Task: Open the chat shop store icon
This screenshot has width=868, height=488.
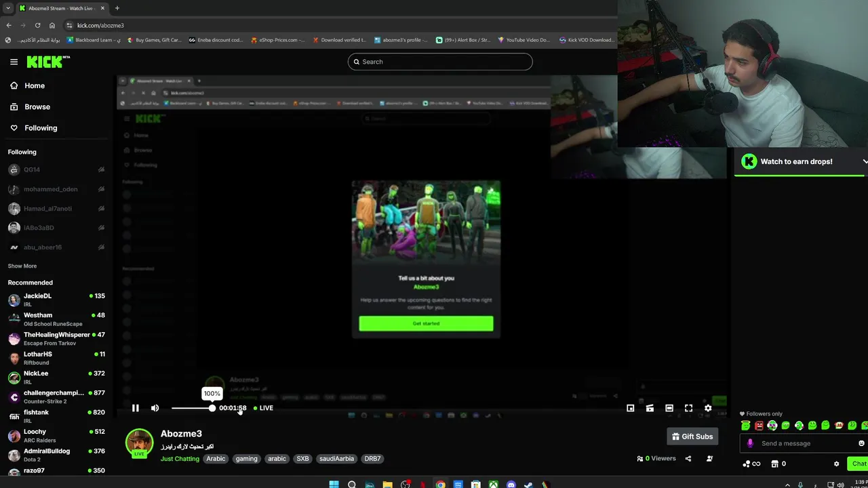Action: (x=774, y=464)
